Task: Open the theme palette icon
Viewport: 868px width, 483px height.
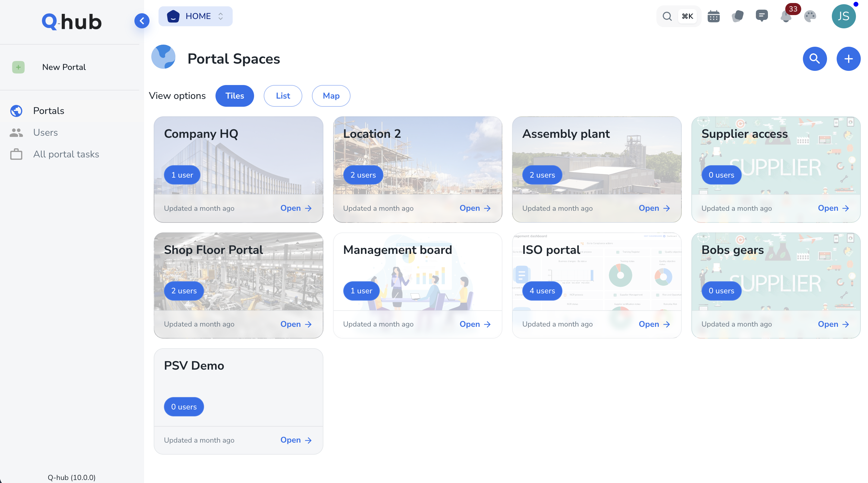Action: point(810,16)
